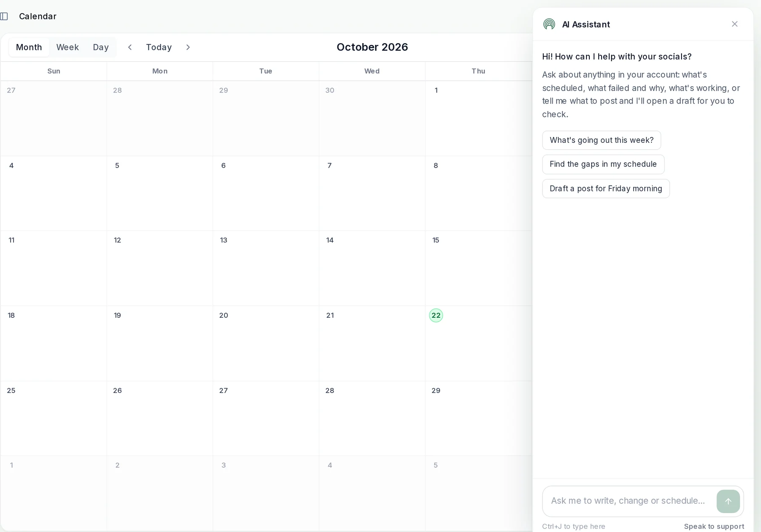Click the Calendar page heading

(x=38, y=16)
